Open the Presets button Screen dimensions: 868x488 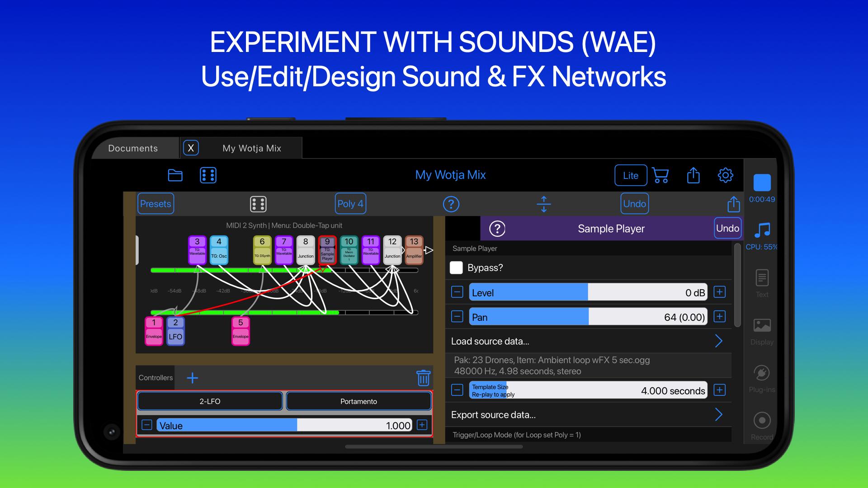[156, 204]
